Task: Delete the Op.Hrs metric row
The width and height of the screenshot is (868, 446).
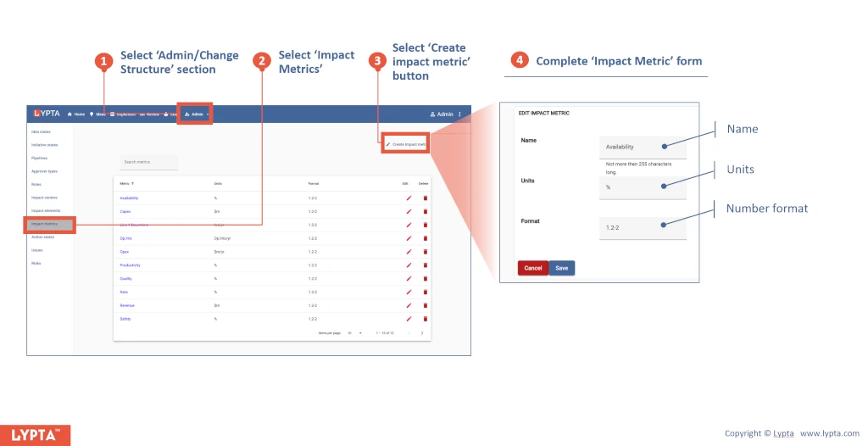Action: pyautogui.click(x=426, y=238)
